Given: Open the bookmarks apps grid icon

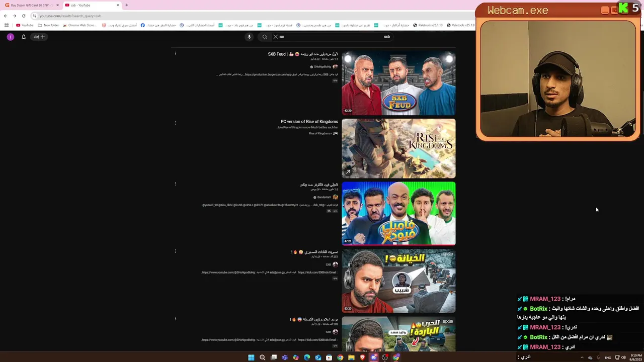Looking at the screenshot, I should pyautogui.click(x=7, y=25).
